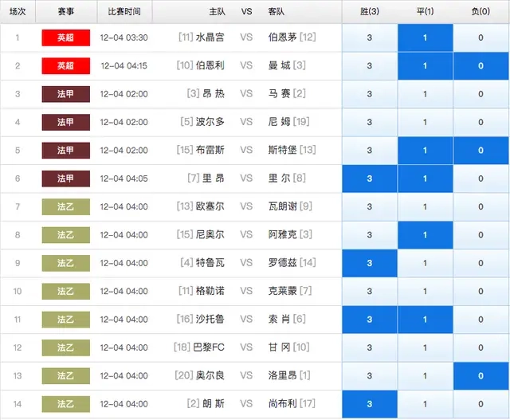This screenshot has width=510, height=420.
Task: Deselect draw (1) for 伯恩利 vs 曼城
Action: coord(425,65)
